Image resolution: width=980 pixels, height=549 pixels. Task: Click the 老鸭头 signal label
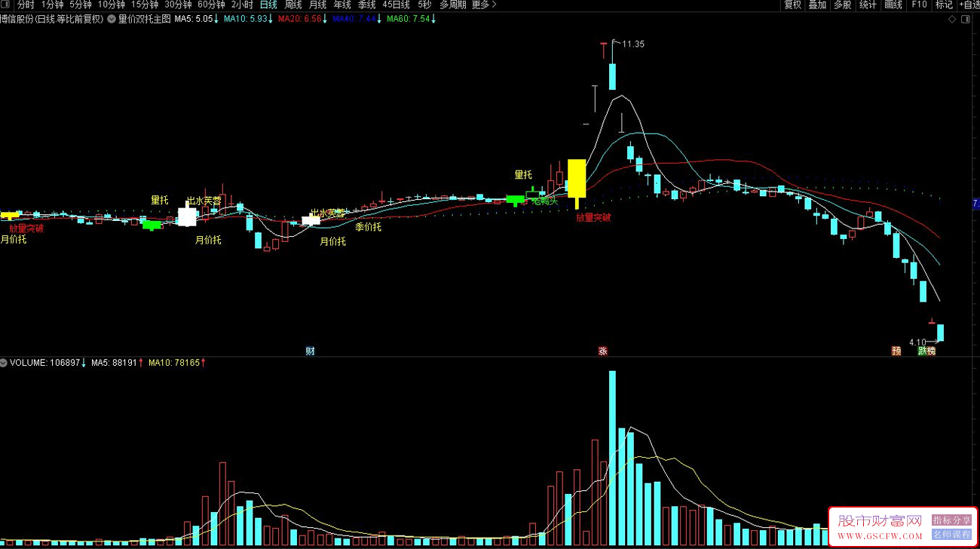(544, 201)
